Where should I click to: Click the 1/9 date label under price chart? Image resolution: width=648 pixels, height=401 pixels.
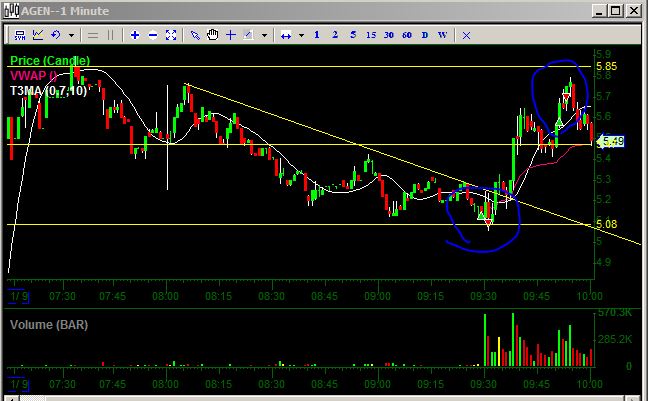pyautogui.click(x=17, y=296)
